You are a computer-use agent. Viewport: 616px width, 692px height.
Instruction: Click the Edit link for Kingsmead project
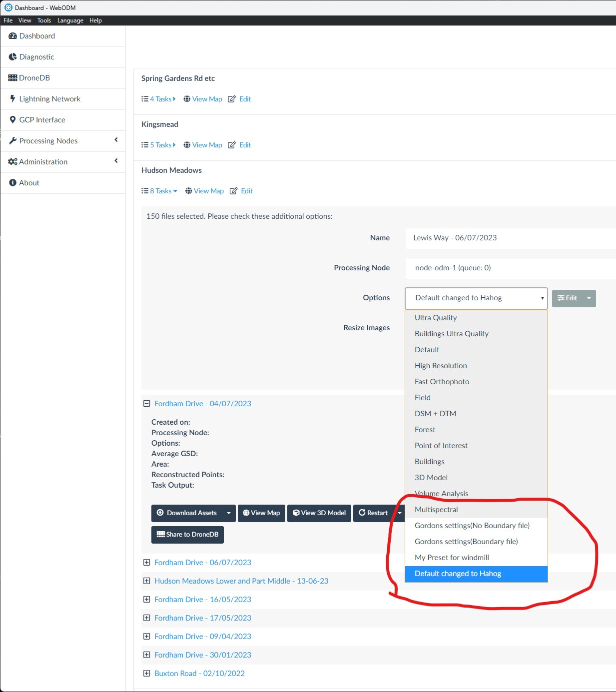[245, 145]
